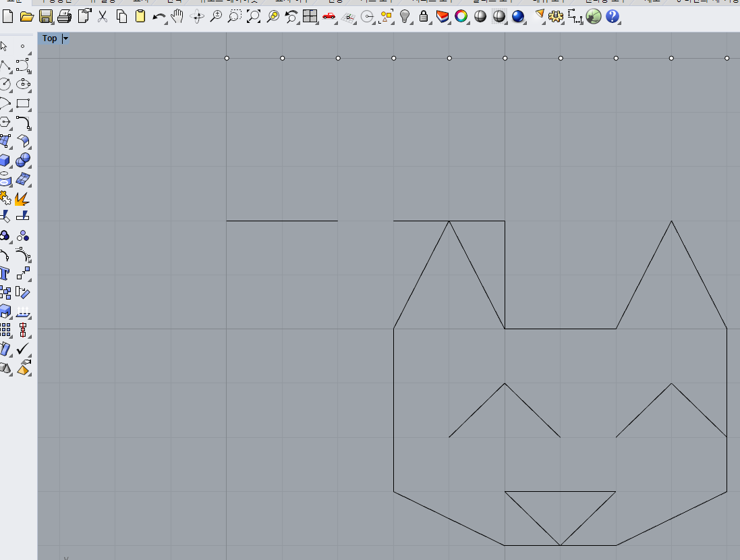Select the surface from corner points tool
The image size is (740, 560).
point(5,141)
